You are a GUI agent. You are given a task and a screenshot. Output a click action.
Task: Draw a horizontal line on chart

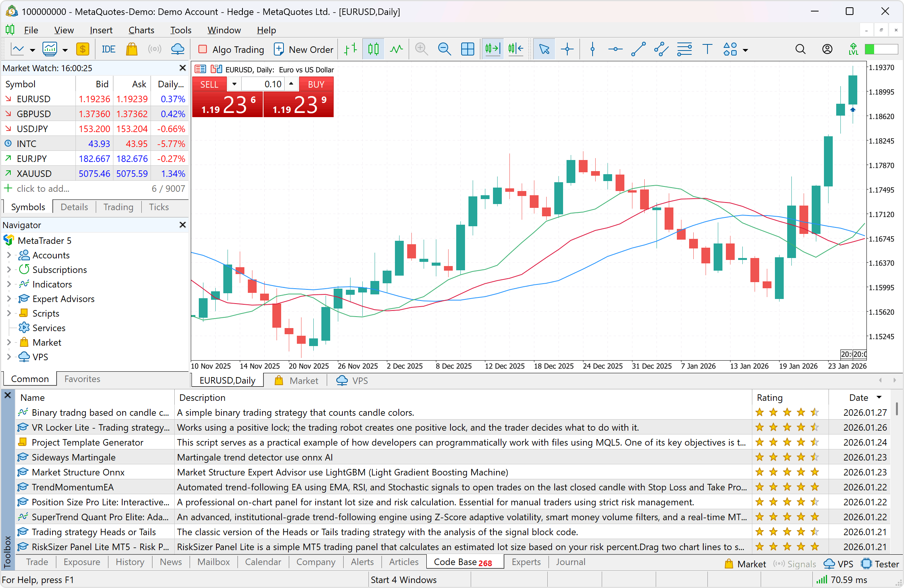[615, 49]
